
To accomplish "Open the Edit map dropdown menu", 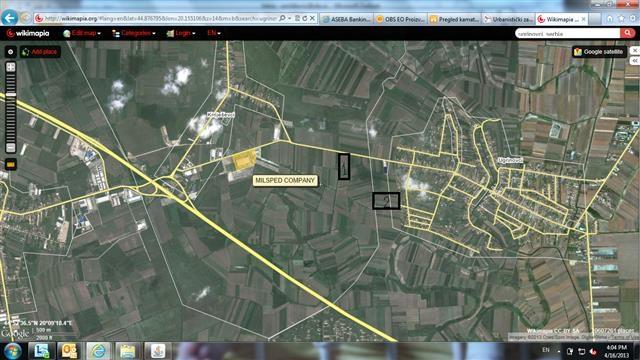I will click(x=82, y=33).
